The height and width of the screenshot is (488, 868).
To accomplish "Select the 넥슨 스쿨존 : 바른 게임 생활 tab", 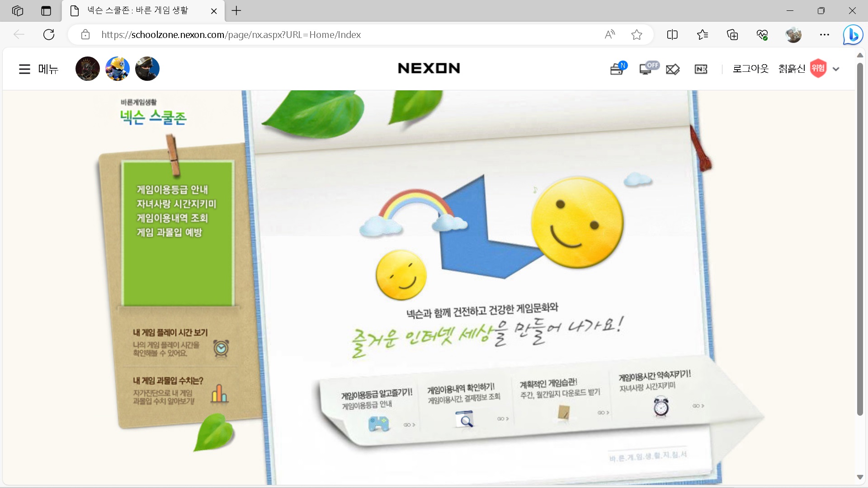I will pyautogui.click(x=144, y=11).
